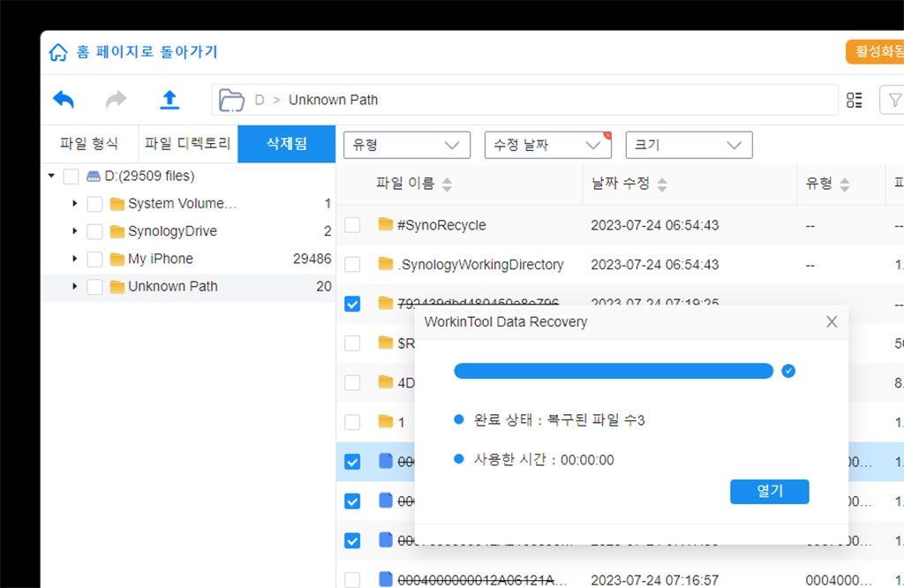The height and width of the screenshot is (588, 904).
Task: Expand the System Volume tree node
Action: pos(75,203)
